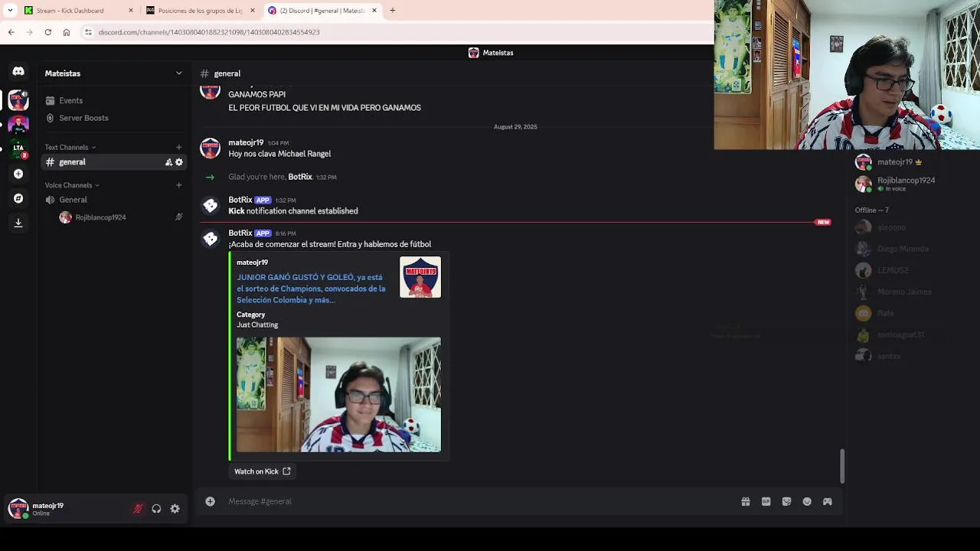The width and height of the screenshot is (980, 551).
Task: Switch to Discord #general browser tab
Action: click(322, 11)
